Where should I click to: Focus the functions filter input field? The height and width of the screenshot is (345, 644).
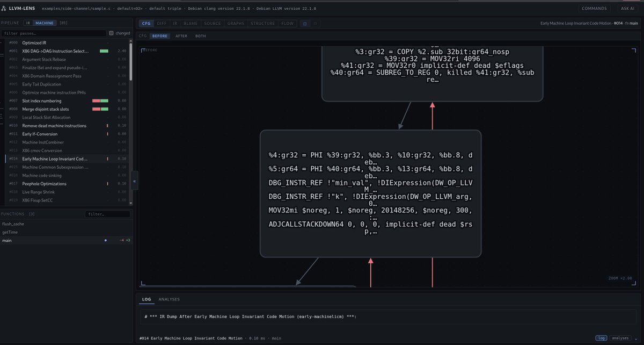pos(107,214)
